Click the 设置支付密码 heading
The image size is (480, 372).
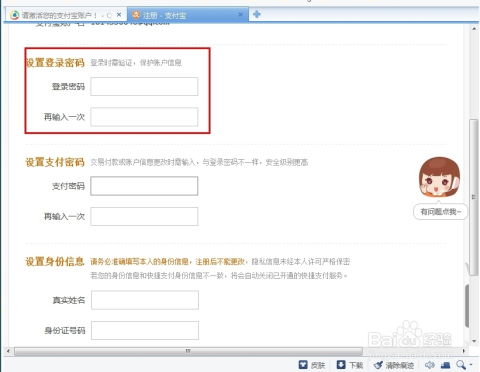pos(55,162)
